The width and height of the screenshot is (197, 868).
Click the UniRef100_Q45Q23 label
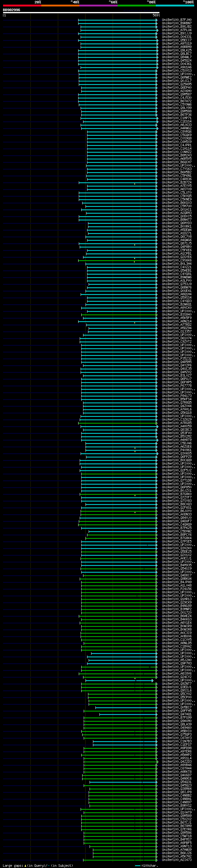[176, 785]
